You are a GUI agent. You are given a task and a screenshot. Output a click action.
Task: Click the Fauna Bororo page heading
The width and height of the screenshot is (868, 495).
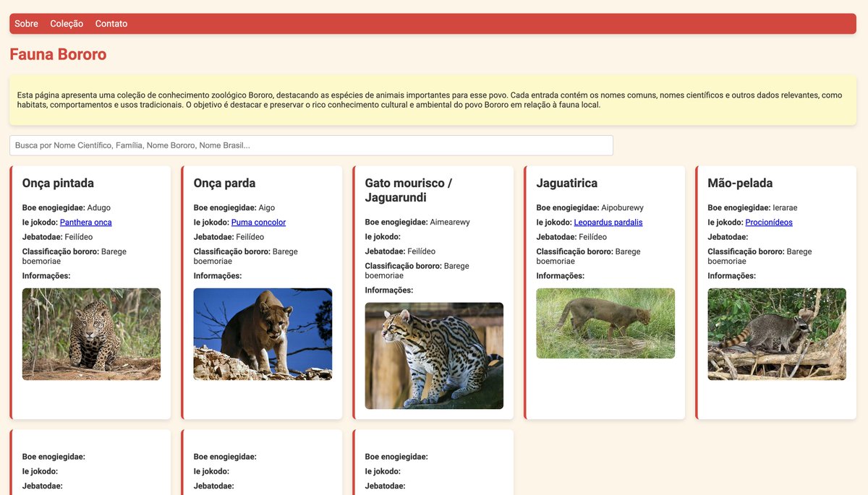coord(58,54)
